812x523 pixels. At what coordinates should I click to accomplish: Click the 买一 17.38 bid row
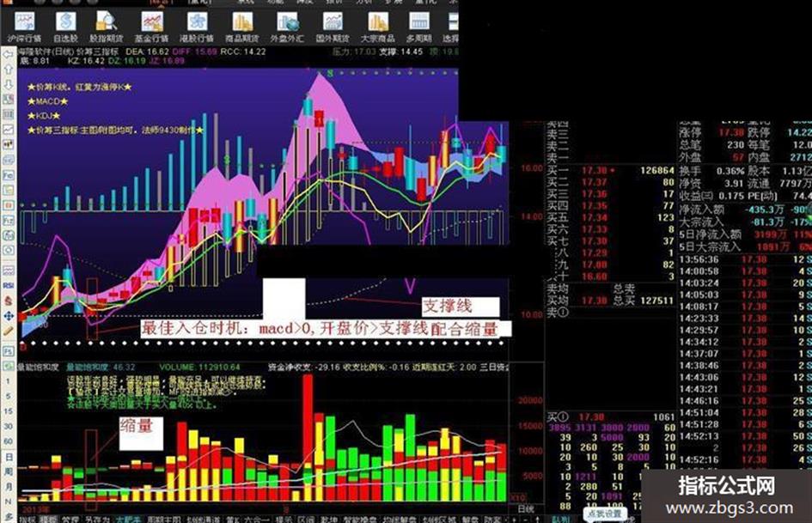[x=611, y=170]
